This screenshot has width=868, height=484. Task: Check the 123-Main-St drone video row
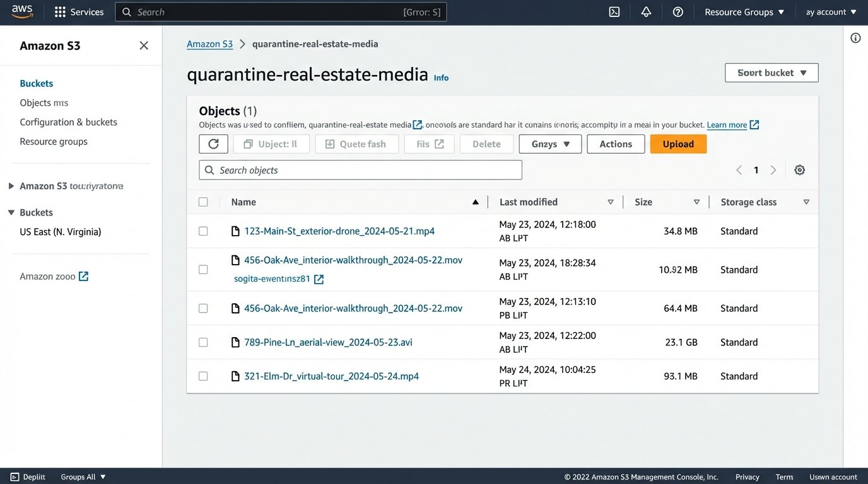point(203,231)
